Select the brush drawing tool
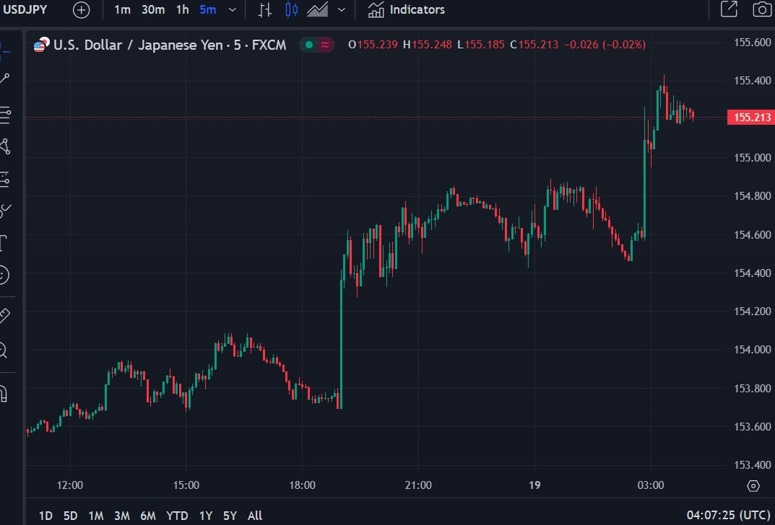 point(5,211)
